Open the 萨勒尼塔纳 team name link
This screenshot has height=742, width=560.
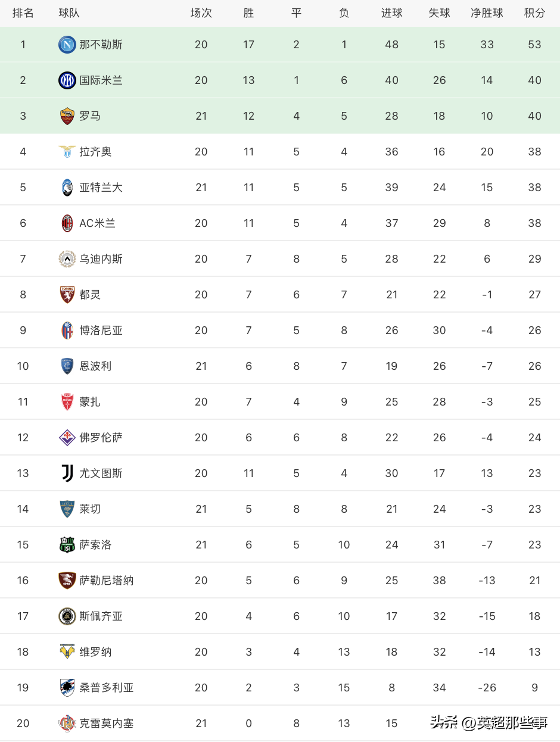[x=107, y=581]
